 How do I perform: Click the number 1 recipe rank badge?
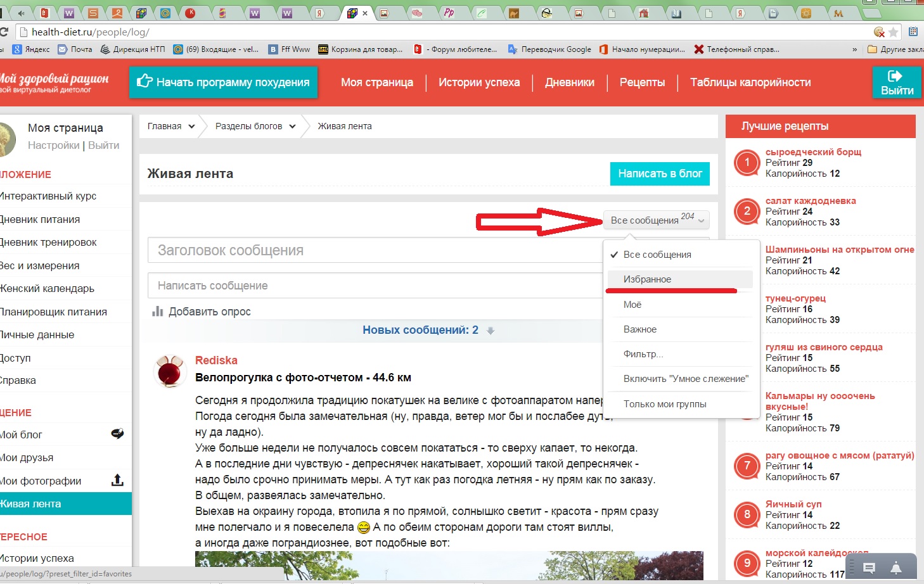(747, 163)
